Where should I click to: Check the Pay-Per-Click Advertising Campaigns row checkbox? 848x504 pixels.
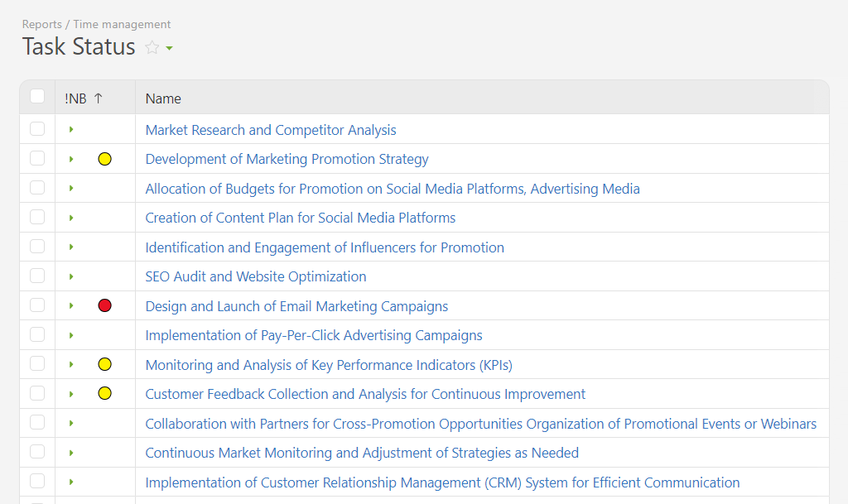pyautogui.click(x=37, y=334)
